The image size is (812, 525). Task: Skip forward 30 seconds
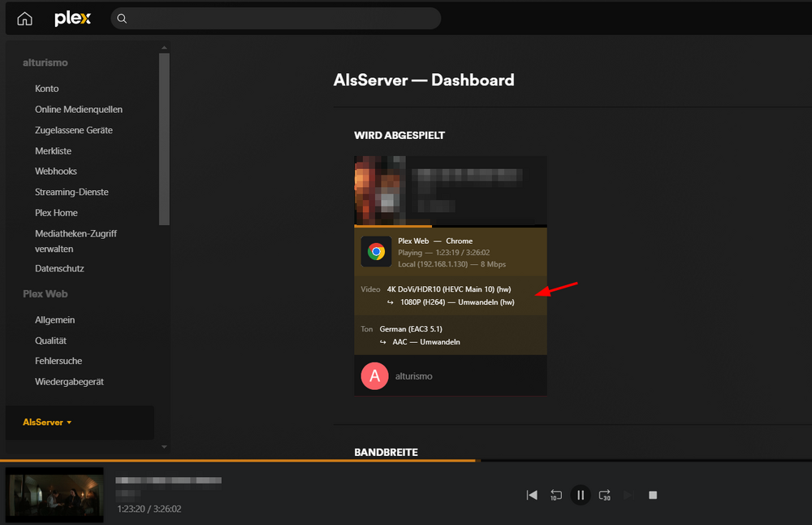604,495
